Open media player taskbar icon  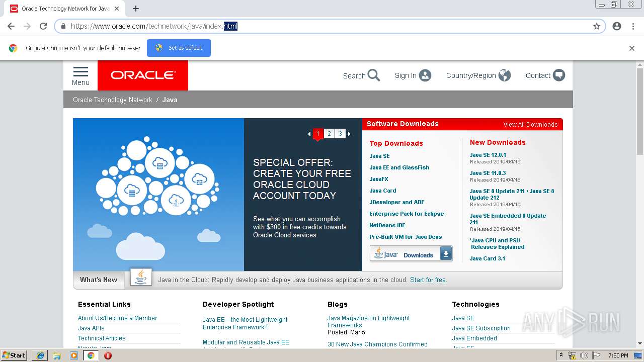click(x=74, y=355)
